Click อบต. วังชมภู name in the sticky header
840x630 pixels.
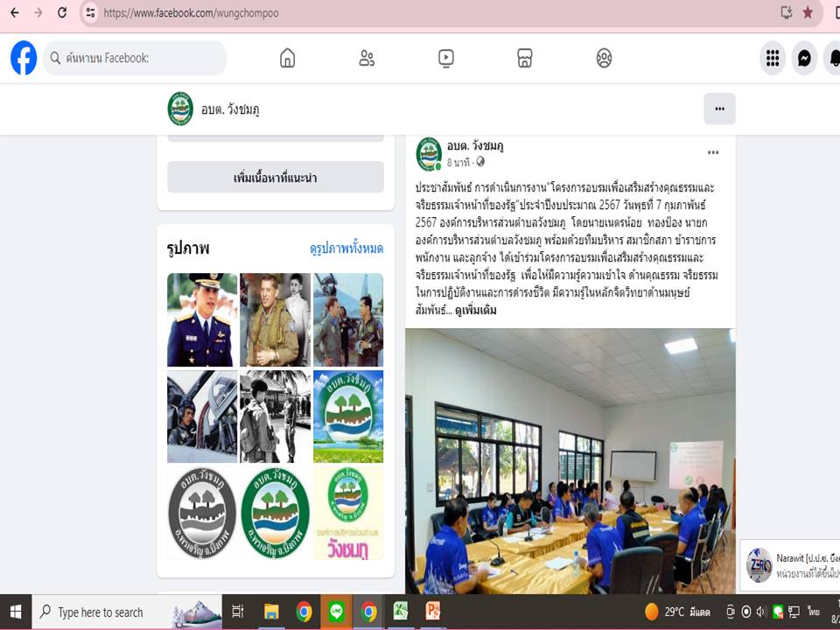coord(230,110)
